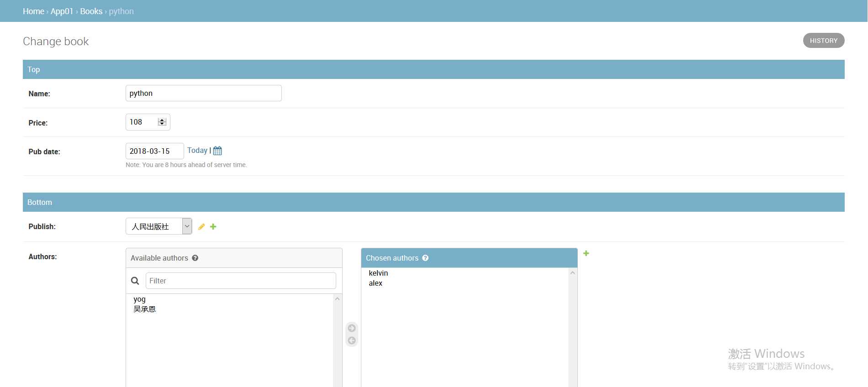Viewport: 868px width, 387px height.
Task: Go to Home breadcrumb
Action: [x=33, y=11]
